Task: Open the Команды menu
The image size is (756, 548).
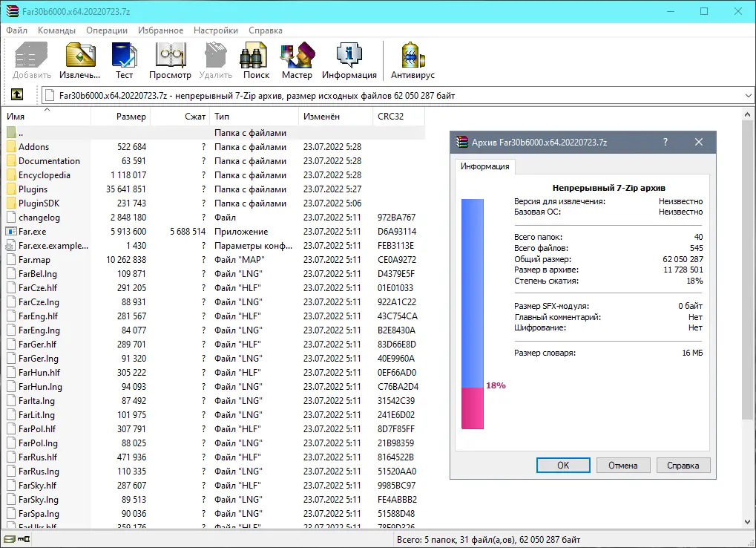Action: click(57, 30)
